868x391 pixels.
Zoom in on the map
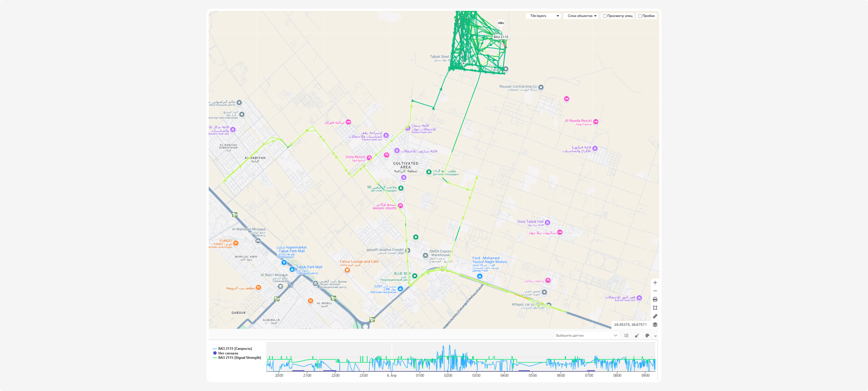pos(655,283)
